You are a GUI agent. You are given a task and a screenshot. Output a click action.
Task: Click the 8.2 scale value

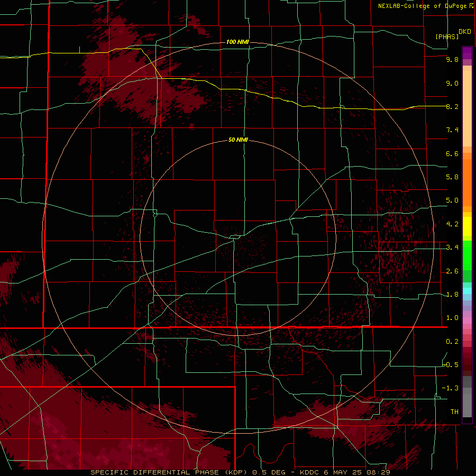click(452, 106)
